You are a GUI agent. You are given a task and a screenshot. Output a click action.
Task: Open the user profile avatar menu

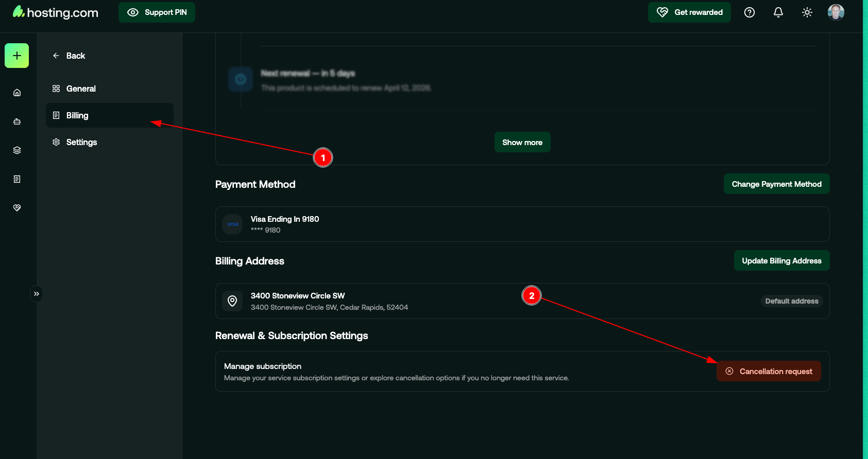[836, 12]
